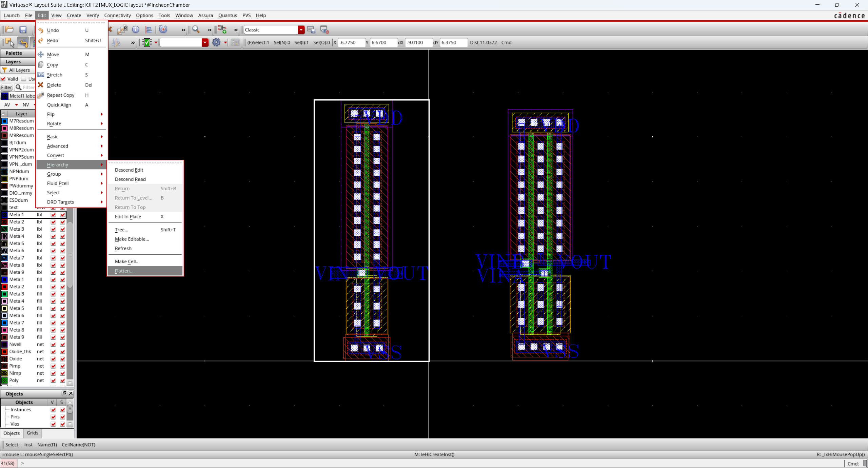868x468 pixels.
Task: Click the selection pointer tool icon
Action: (9, 42)
